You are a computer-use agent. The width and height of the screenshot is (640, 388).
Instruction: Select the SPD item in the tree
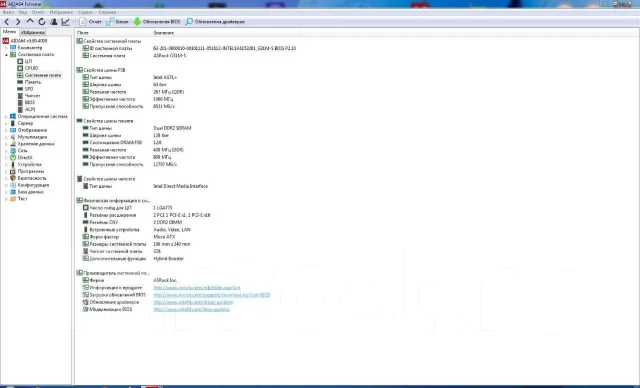[25, 89]
